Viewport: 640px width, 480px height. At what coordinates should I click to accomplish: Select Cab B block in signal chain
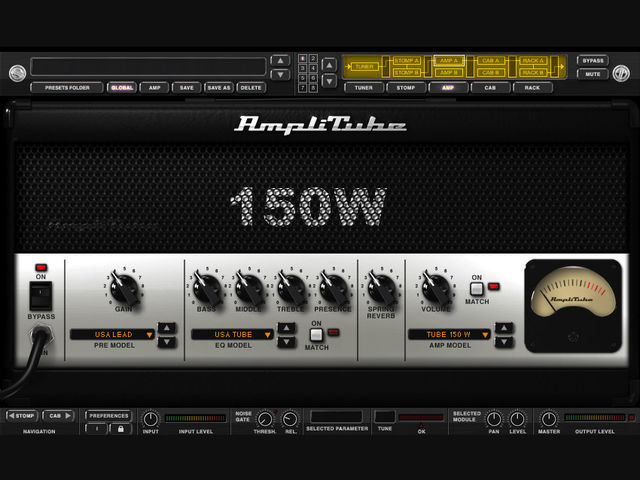(491, 73)
